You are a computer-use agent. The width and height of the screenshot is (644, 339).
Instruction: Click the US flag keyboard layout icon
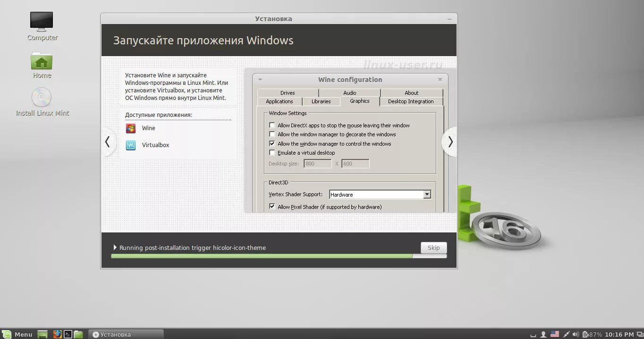pos(555,334)
